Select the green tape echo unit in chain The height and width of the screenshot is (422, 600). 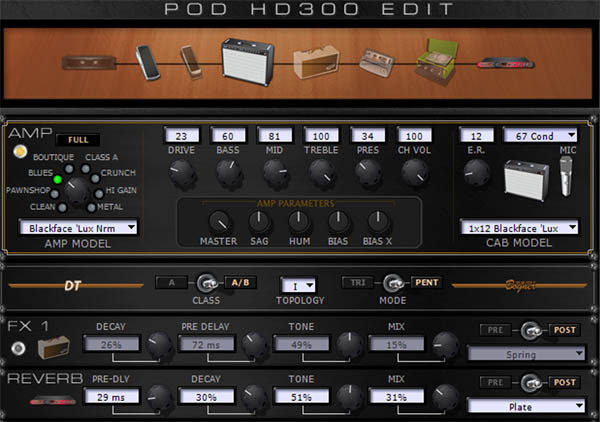click(437, 62)
